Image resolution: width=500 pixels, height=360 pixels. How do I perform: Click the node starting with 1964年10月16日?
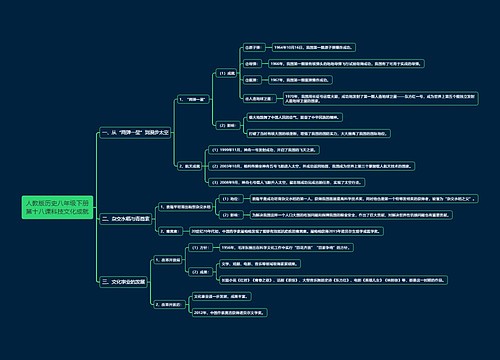(x=314, y=47)
